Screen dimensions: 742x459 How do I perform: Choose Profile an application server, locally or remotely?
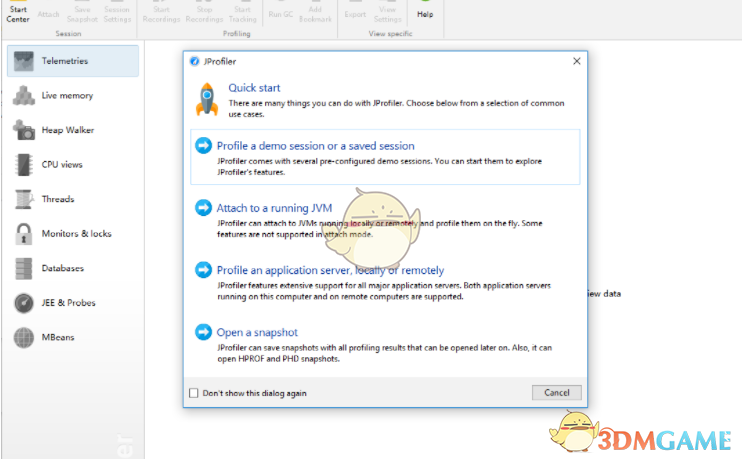click(330, 270)
